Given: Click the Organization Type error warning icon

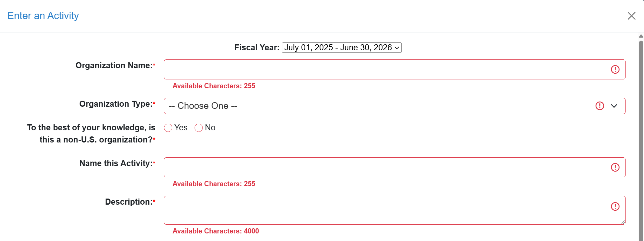Looking at the screenshot, I should tap(600, 106).
